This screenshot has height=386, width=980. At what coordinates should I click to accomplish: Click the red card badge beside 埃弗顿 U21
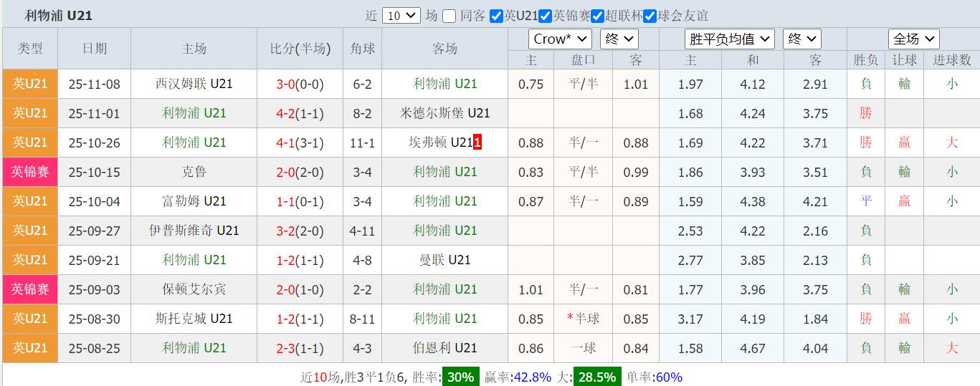tap(477, 143)
